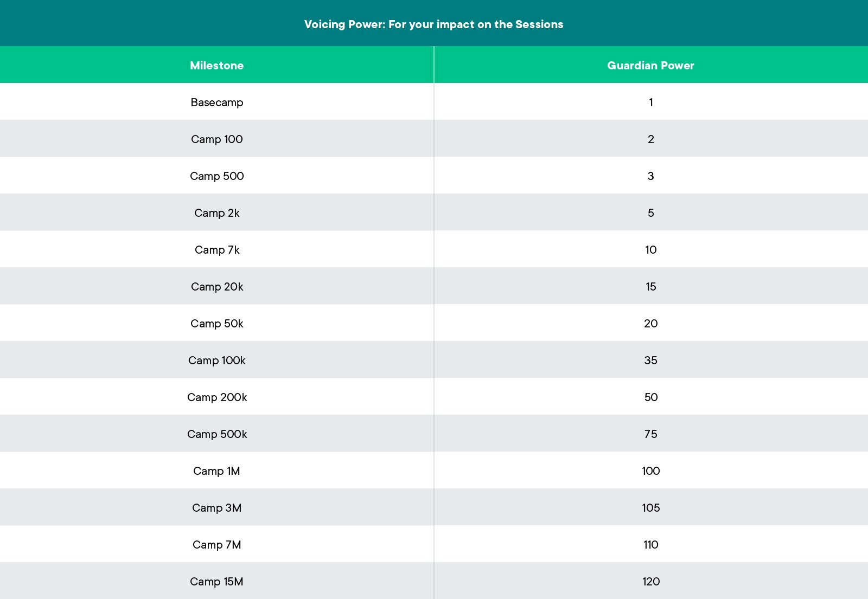Click the Guardian Power value 75
This screenshot has height=599, width=868.
tap(650, 434)
